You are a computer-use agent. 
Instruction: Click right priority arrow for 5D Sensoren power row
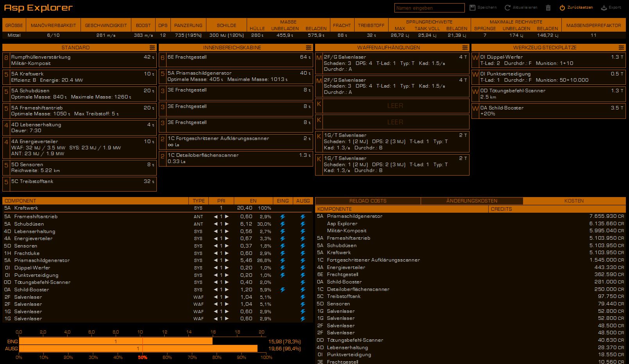[x=227, y=246]
